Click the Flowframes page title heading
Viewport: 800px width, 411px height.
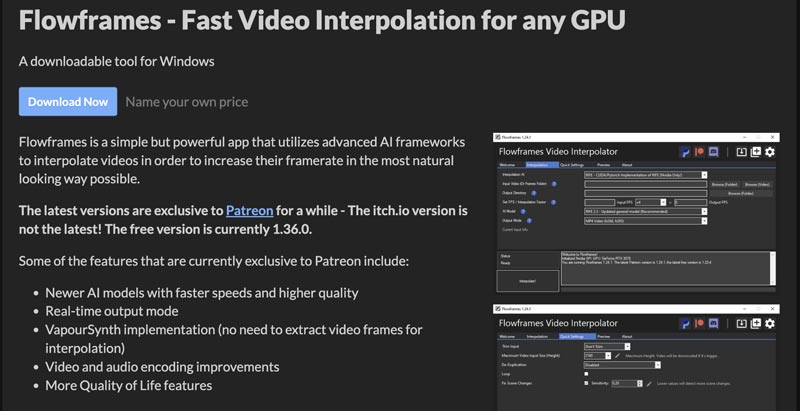pos(322,20)
